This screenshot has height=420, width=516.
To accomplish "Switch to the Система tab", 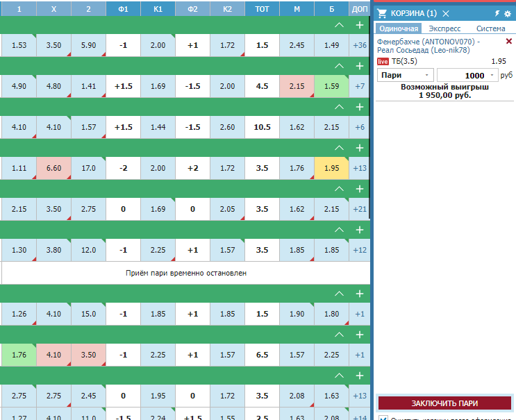I will [490, 28].
